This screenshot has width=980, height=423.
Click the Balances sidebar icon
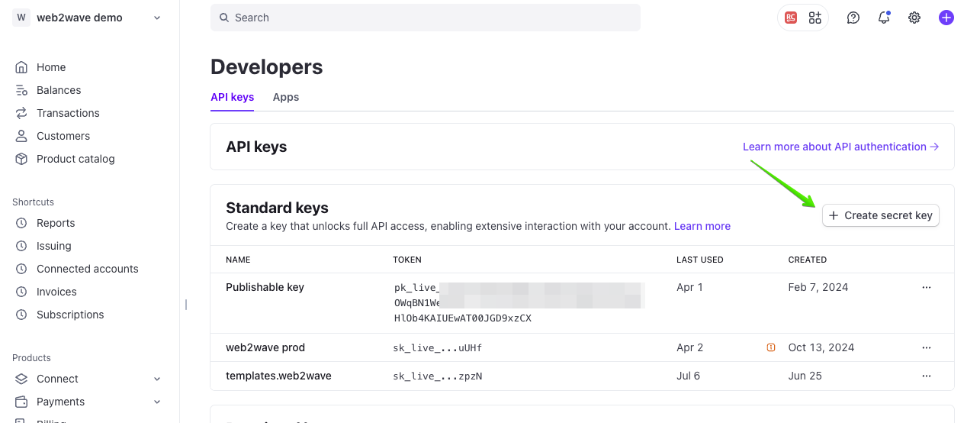coord(21,90)
